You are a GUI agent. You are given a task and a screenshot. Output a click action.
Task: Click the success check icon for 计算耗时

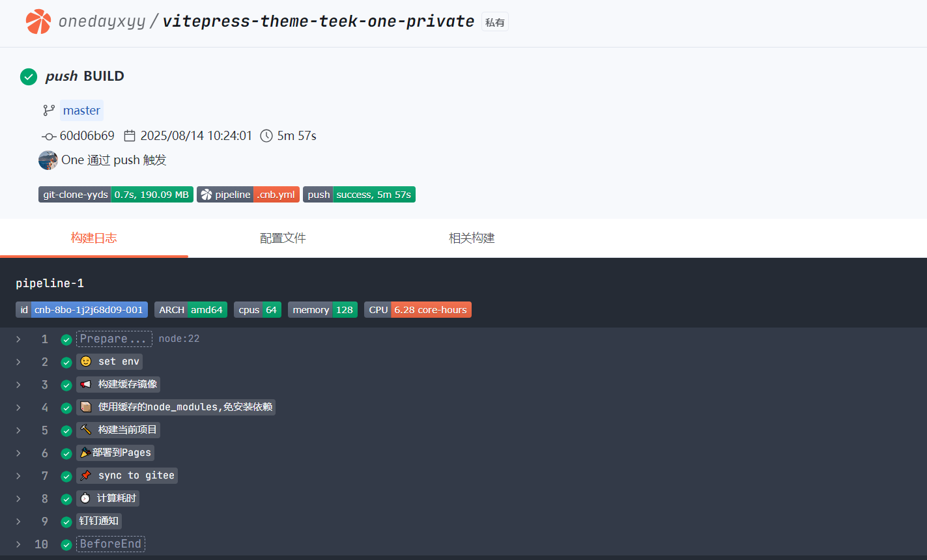66,499
